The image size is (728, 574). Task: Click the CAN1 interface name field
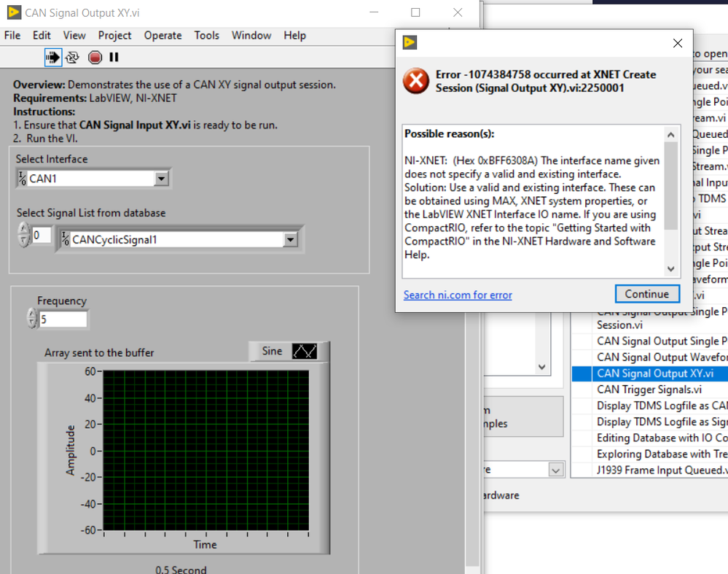(91, 179)
